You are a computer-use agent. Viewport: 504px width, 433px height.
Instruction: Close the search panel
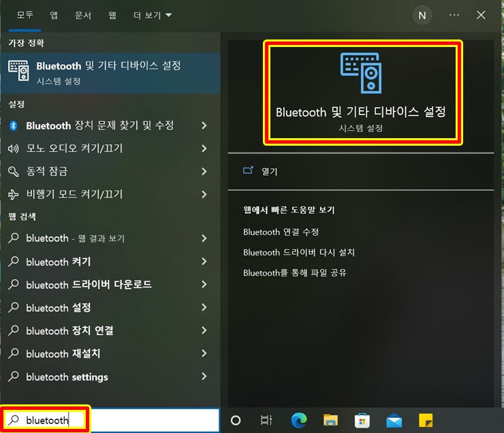(481, 15)
